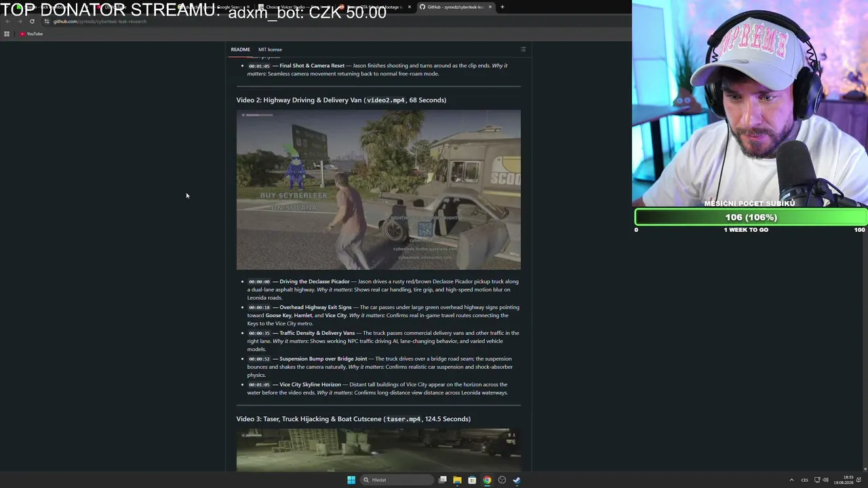Click the Hledat taskbar search box
This screenshot has height=488, width=868.
397,480
